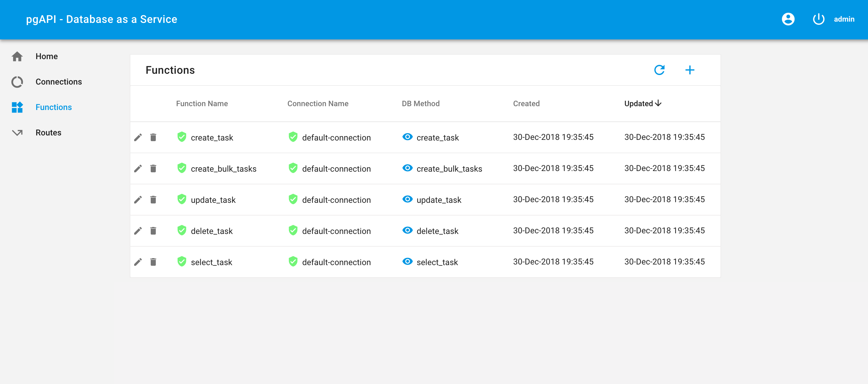Click Created date of create_task row
Image resolution: width=868 pixels, height=384 pixels.
pyautogui.click(x=553, y=137)
